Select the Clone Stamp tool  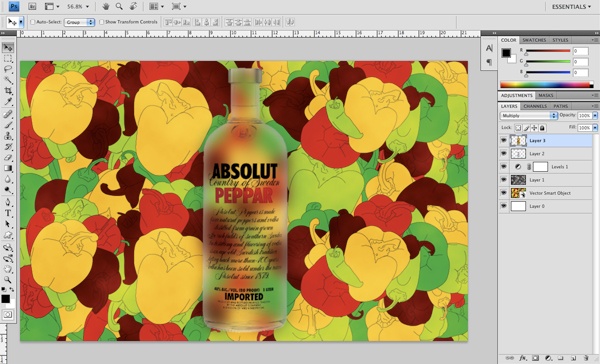click(x=8, y=136)
